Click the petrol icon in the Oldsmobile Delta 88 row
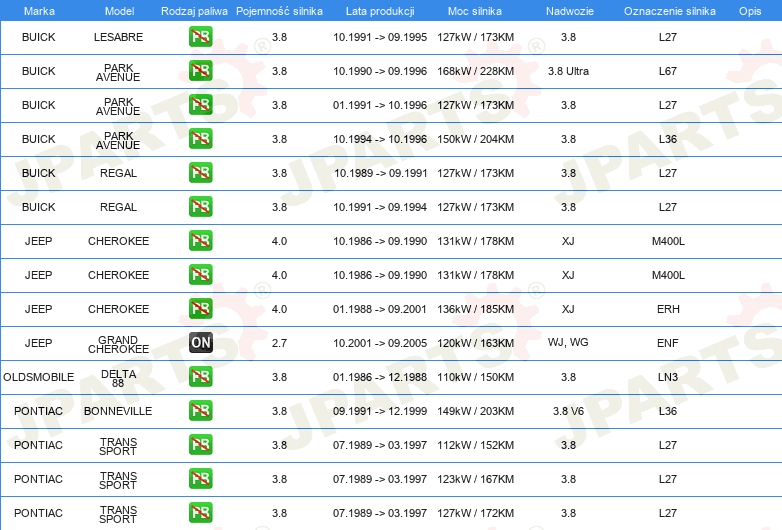 (200, 376)
